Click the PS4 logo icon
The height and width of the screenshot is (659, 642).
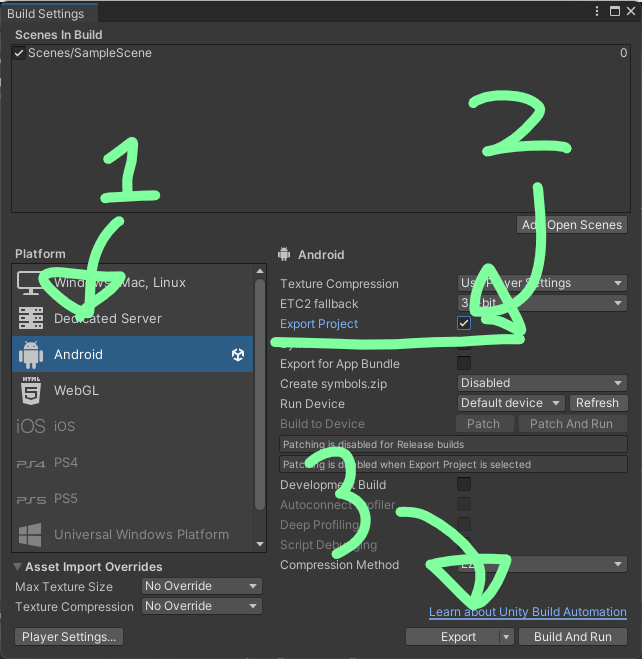pyautogui.click(x=31, y=464)
